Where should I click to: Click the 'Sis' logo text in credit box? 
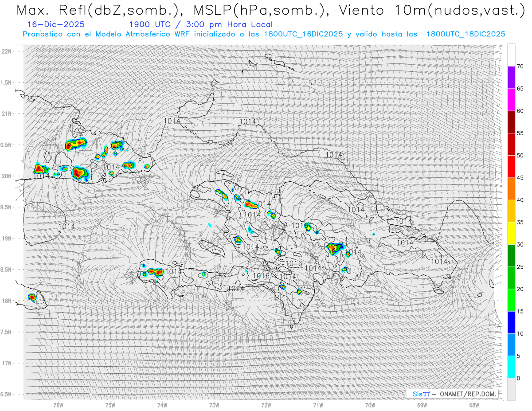pyautogui.click(x=417, y=394)
